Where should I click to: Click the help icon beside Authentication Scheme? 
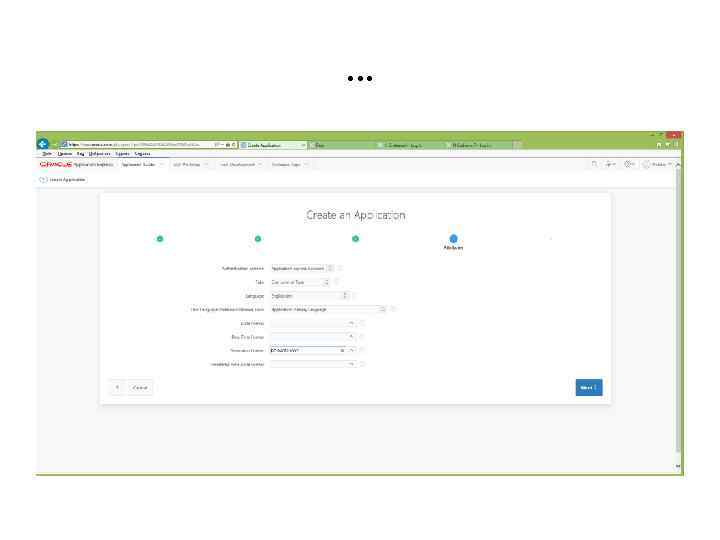click(x=340, y=268)
